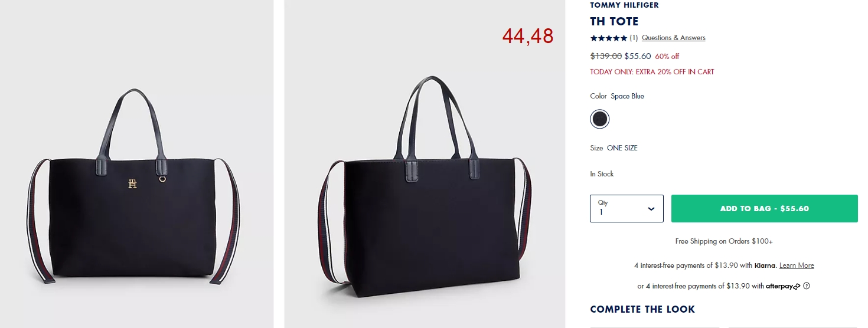The image size is (868, 328).
Task: Open the front view tote bag image
Action: pos(136,164)
